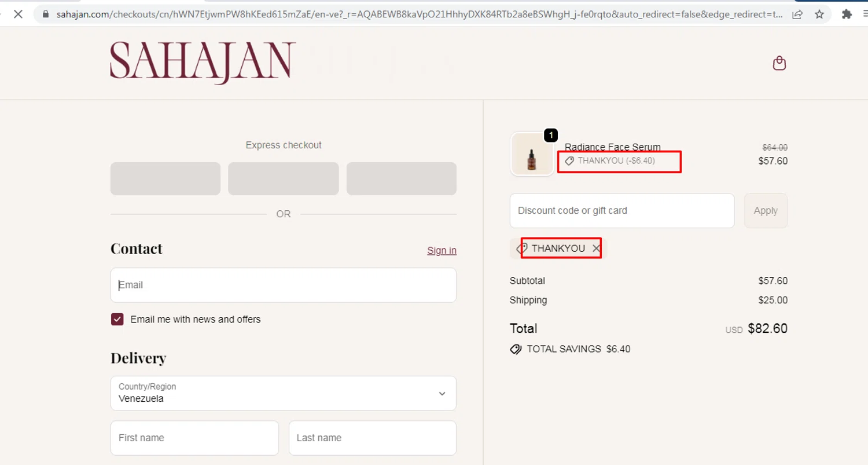Click the Subtotal label
The height and width of the screenshot is (465, 868).
[x=527, y=281]
